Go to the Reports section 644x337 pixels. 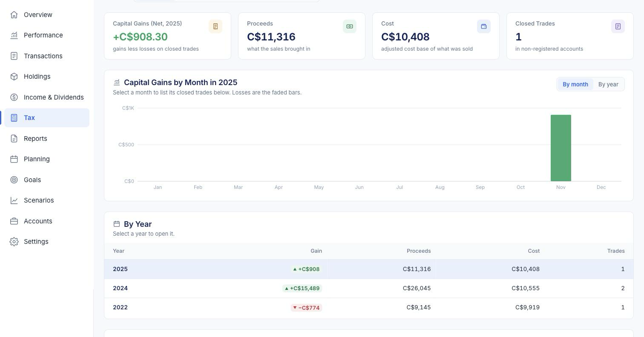pos(47,139)
